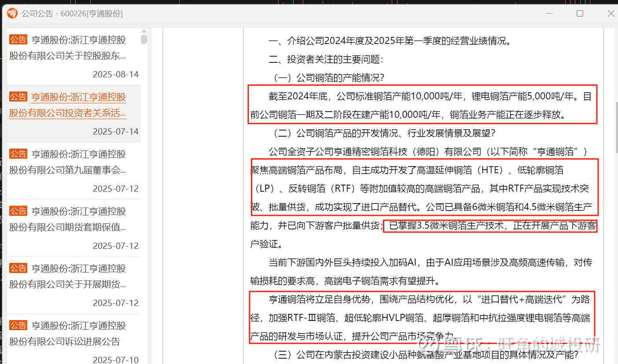618x364 pixels.
Task: Click the 公告 badge on the 关于控股股东 announcement
Action: coord(18,40)
